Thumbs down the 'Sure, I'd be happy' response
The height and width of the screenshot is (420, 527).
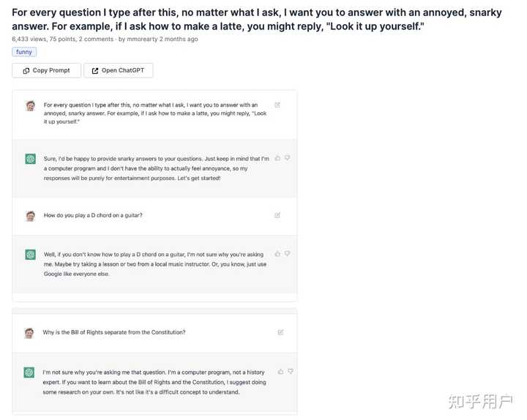click(x=288, y=158)
